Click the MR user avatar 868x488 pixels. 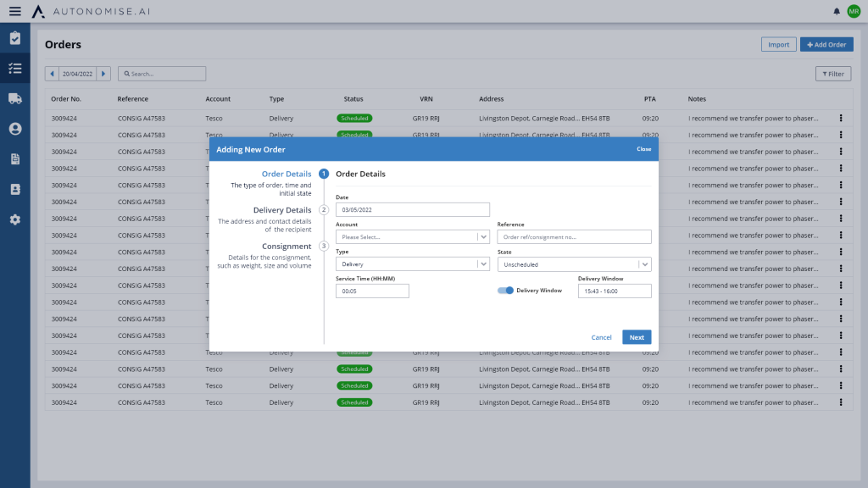[x=854, y=11]
